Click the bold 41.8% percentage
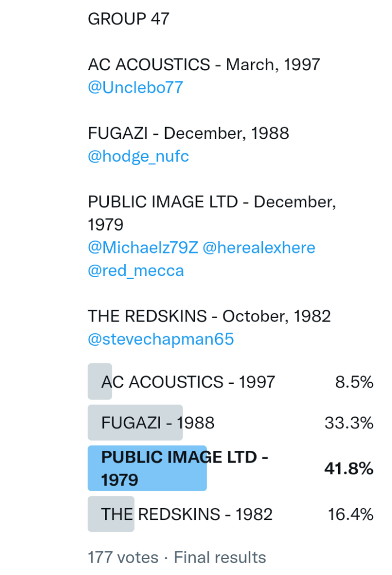 click(349, 468)
